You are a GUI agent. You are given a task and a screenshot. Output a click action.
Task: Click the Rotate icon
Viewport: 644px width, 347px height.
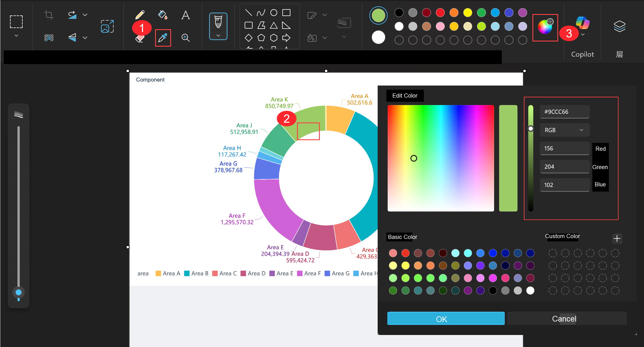pos(72,15)
